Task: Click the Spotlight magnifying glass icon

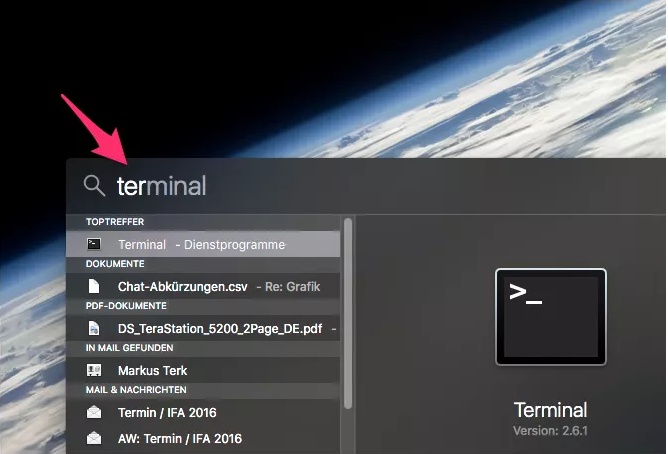Action: coord(94,186)
